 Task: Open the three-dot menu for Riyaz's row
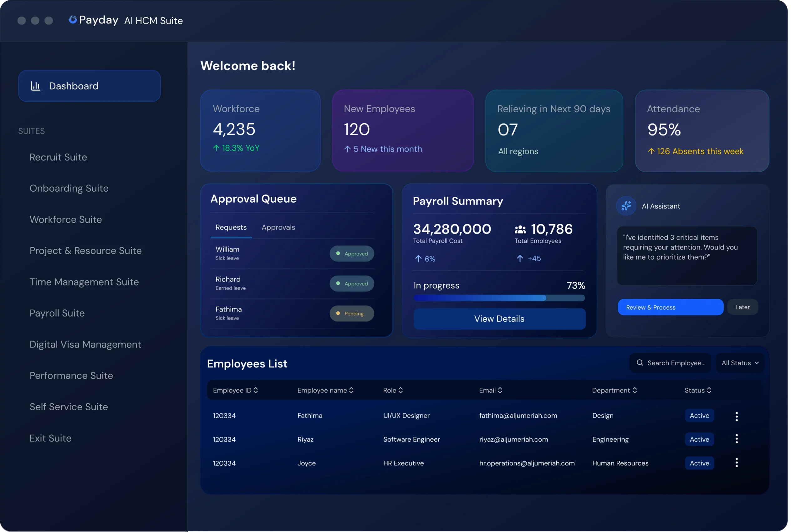(x=737, y=439)
